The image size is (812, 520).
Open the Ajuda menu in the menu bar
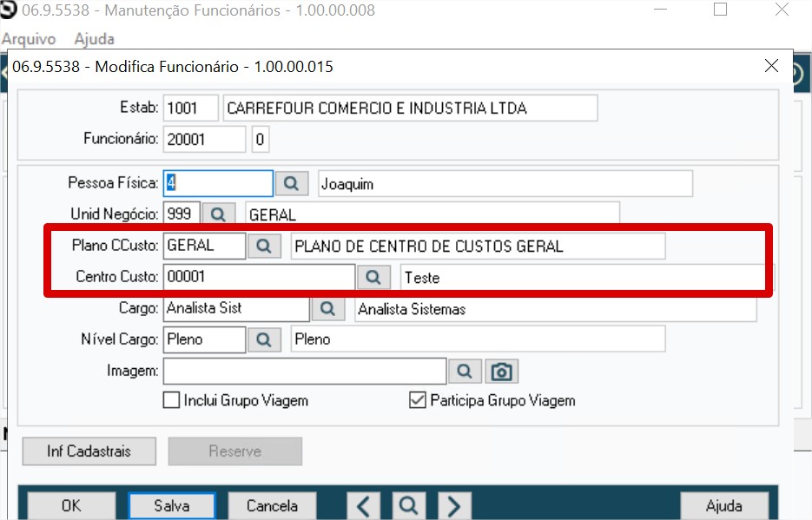(x=95, y=39)
